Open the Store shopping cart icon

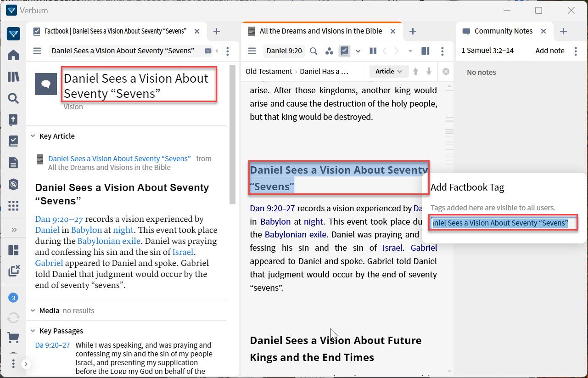13,338
